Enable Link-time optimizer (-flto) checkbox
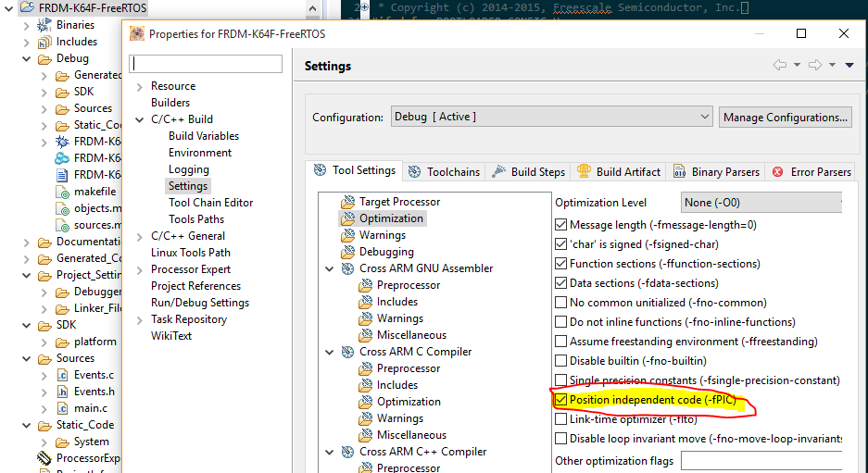The width and height of the screenshot is (868, 473). click(560, 419)
